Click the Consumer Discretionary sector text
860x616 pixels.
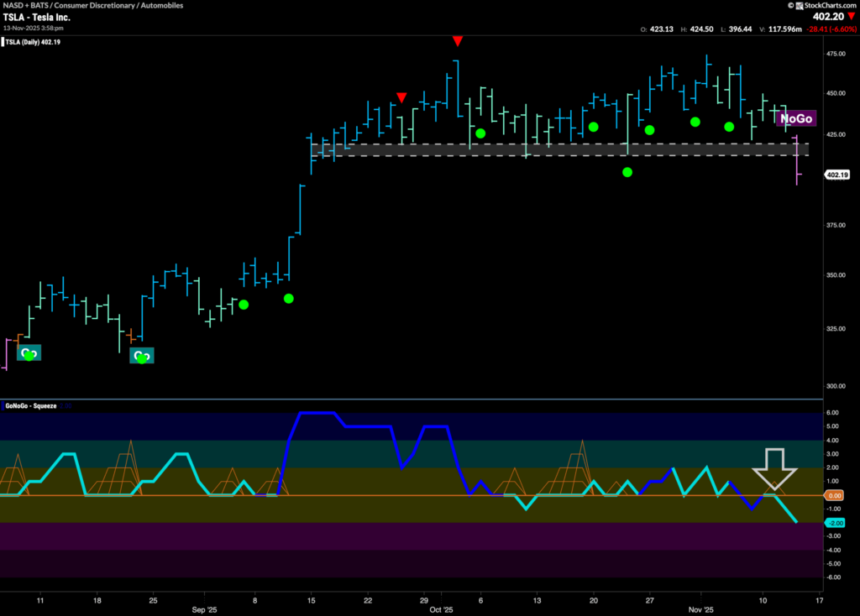(94, 6)
